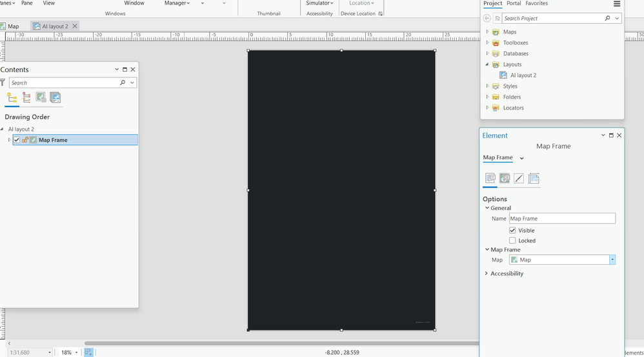Select the List Map Series Pages icon

pyautogui.click(x=55, y=98)
